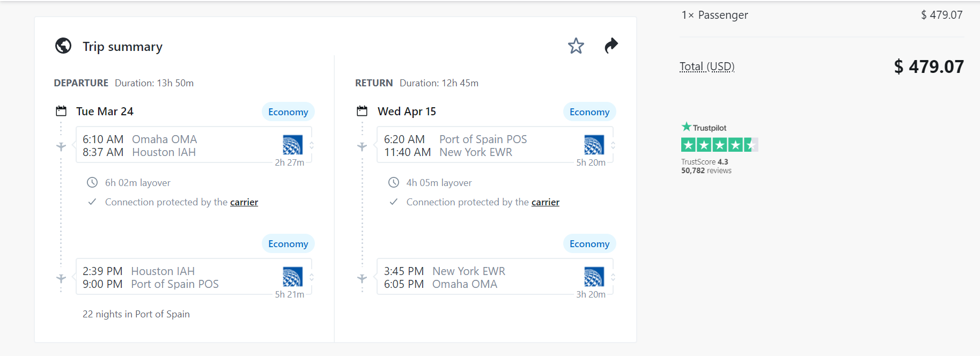
Task: Expand the Omaha to Houston flight details
Action: point(311,145)
